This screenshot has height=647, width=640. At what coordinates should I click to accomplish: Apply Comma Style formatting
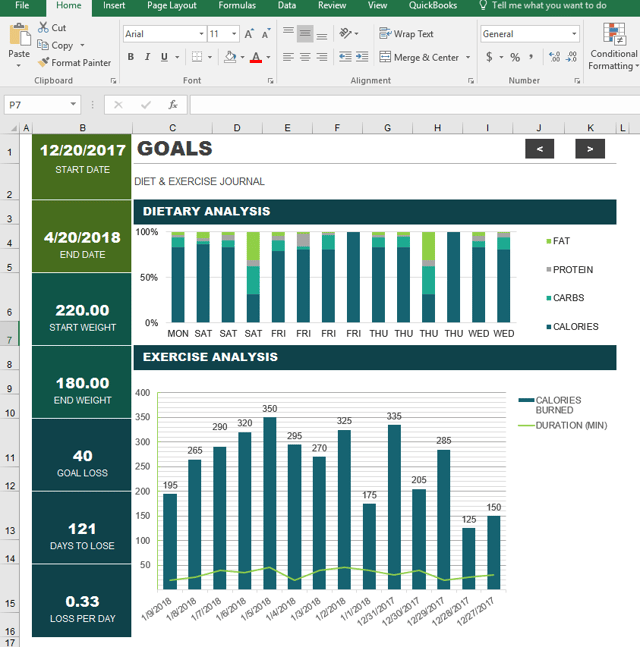(x=531, y=57)
